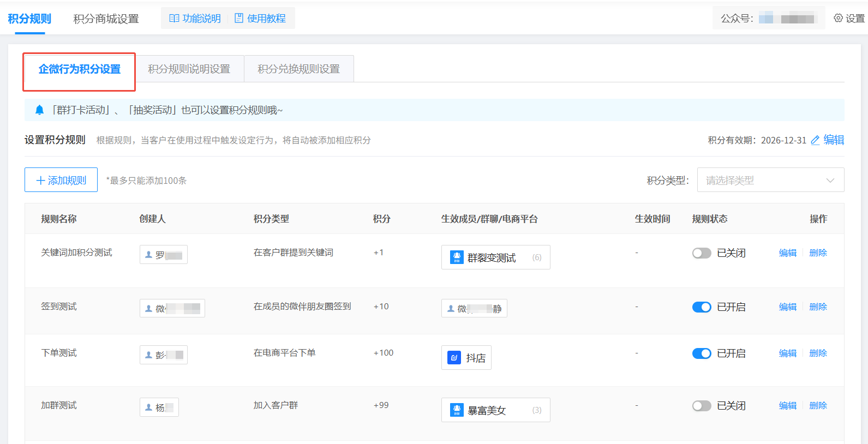Screen dimensions: 868x444
Task: Turn on the 加群测试 rule switch
Action: click(x=702, y=406)
